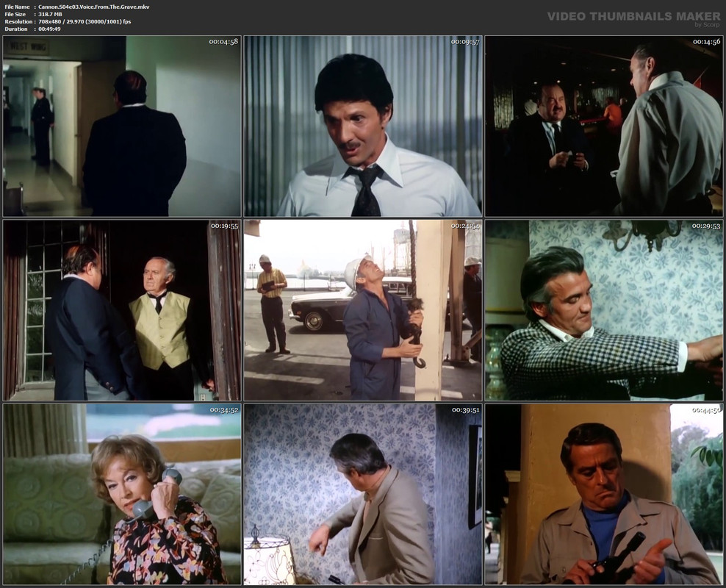Click the 'File Name' label
This screenshot has width=726, height=588.
click(17, 7)
